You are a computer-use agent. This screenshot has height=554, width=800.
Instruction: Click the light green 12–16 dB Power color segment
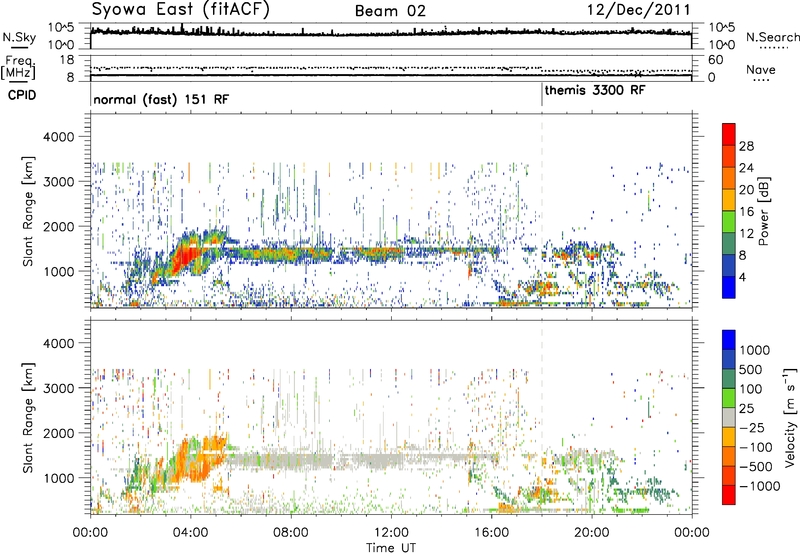[x=729, y=222]
